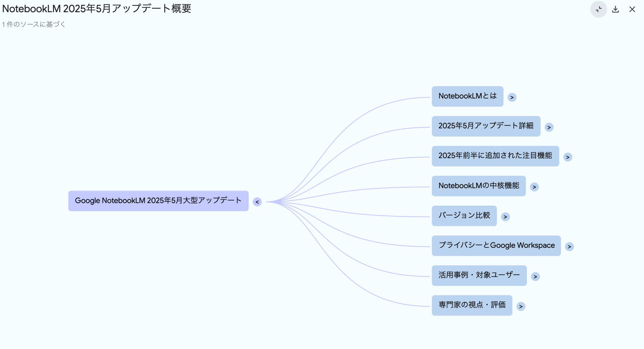Close the mind map viewer
Screen dimensions: 644x349
pyautogui.click(x=632, y=9)
